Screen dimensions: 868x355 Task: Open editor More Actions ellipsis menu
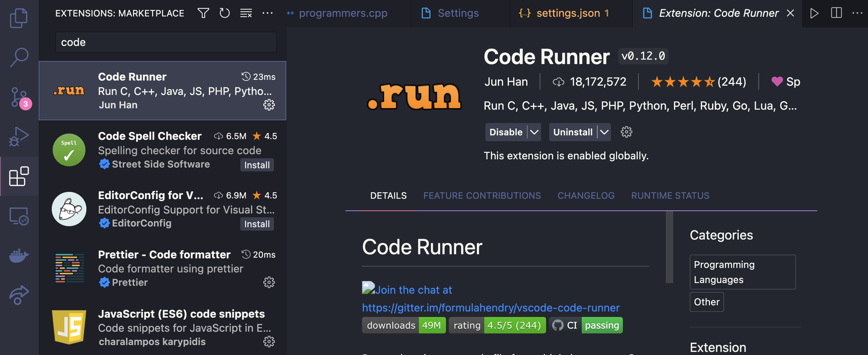pyautogui.click(x=857, y=13)
